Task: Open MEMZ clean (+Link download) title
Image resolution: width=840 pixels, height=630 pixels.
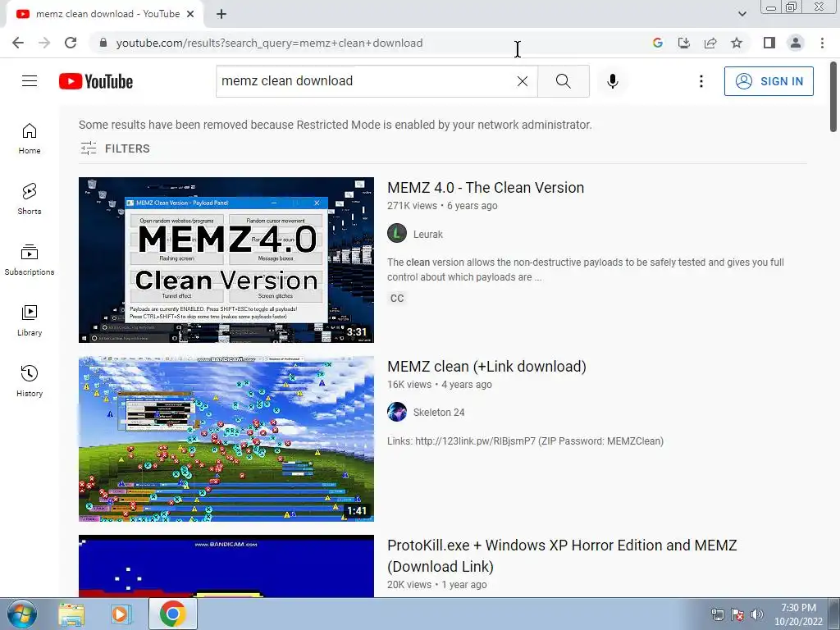Action: pos(486,367)
